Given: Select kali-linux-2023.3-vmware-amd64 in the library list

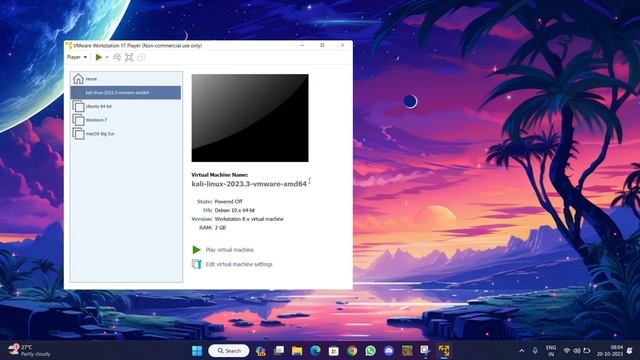Looking at the screenshot, I should (x=126, y=93).
